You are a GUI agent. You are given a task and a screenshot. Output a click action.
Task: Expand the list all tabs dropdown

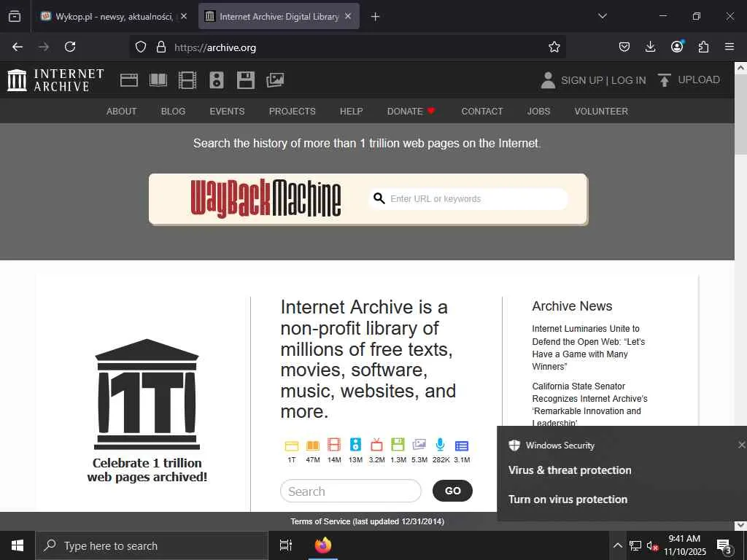point(602,16)
